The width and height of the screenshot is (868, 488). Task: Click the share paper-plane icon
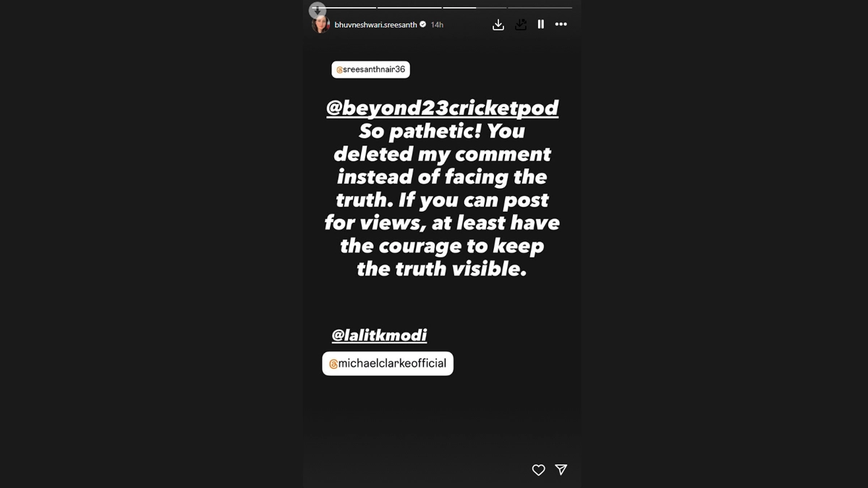pyautogui.click(x=561, y=470)
